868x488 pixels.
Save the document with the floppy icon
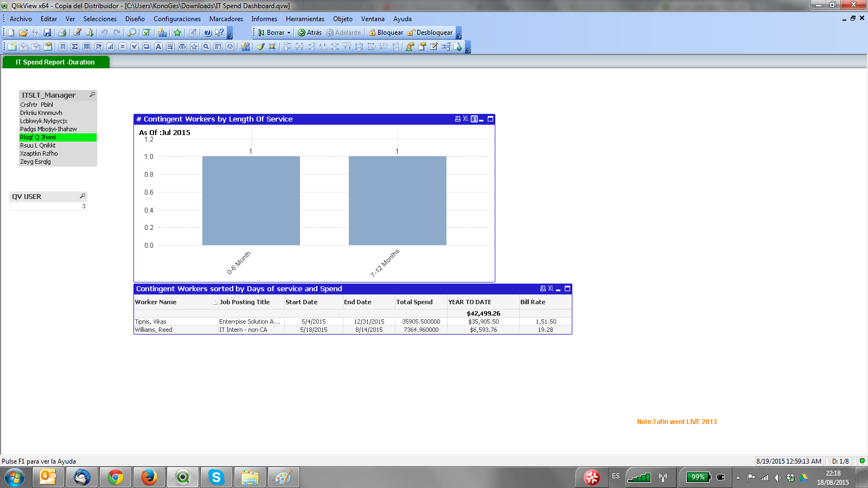(47, 33)
